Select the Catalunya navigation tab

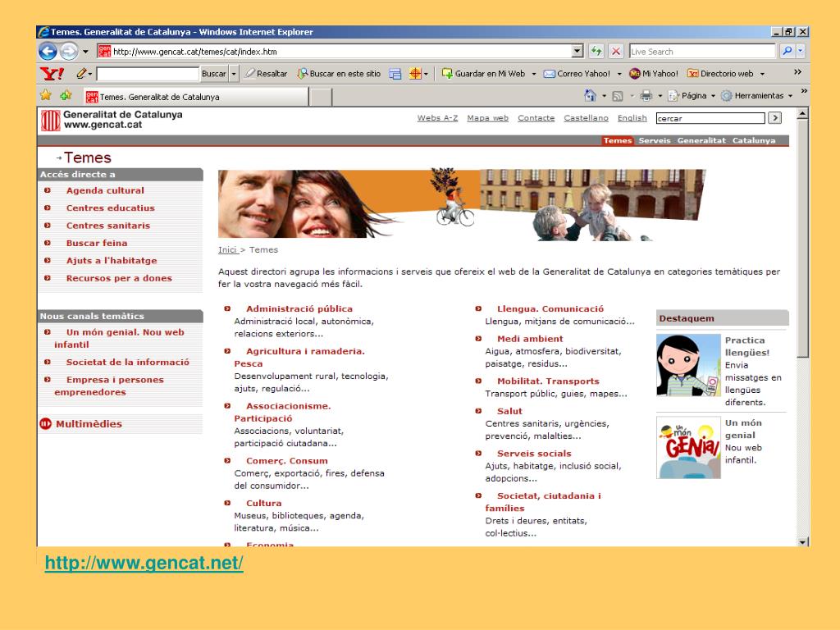(x=754, y=140)
